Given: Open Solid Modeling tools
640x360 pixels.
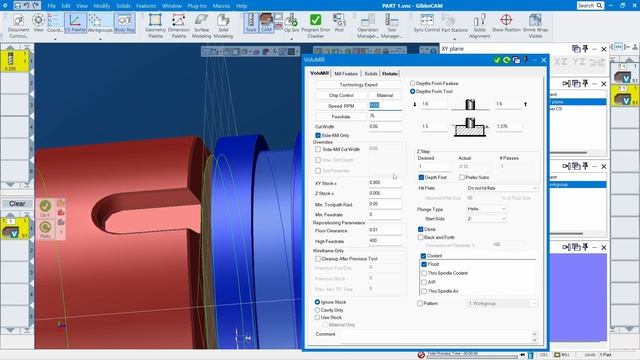Looking at the screenshot, I should [223, 25].
